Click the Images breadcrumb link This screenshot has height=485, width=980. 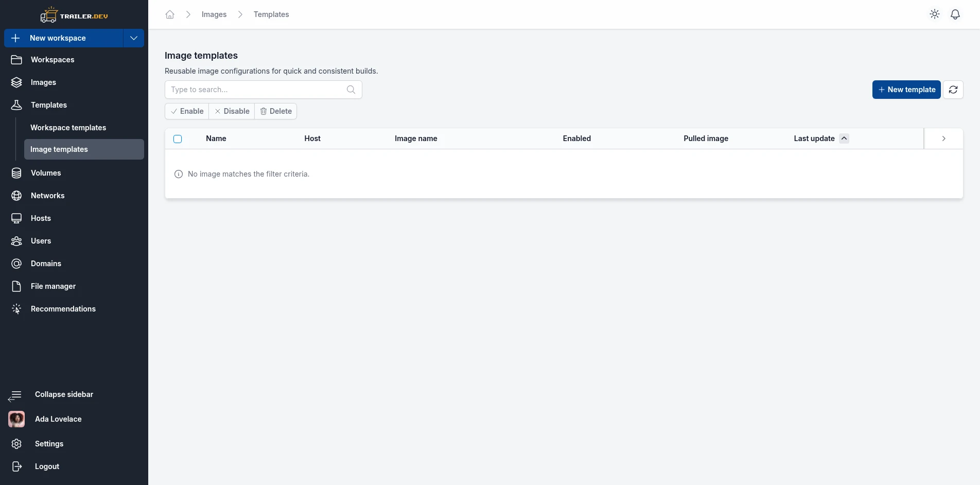(x=214, y=14)
